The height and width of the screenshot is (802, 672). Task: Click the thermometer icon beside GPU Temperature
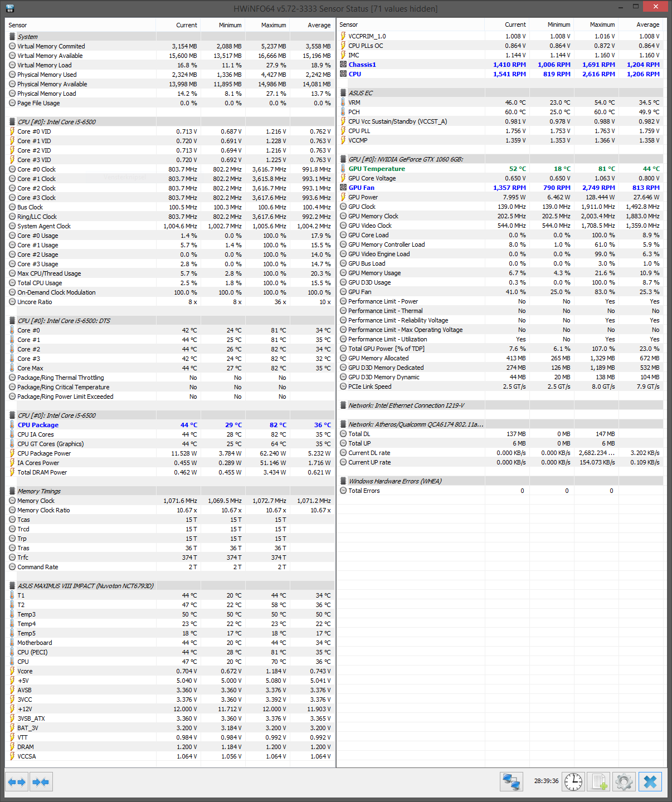click(x=343, y=169)
